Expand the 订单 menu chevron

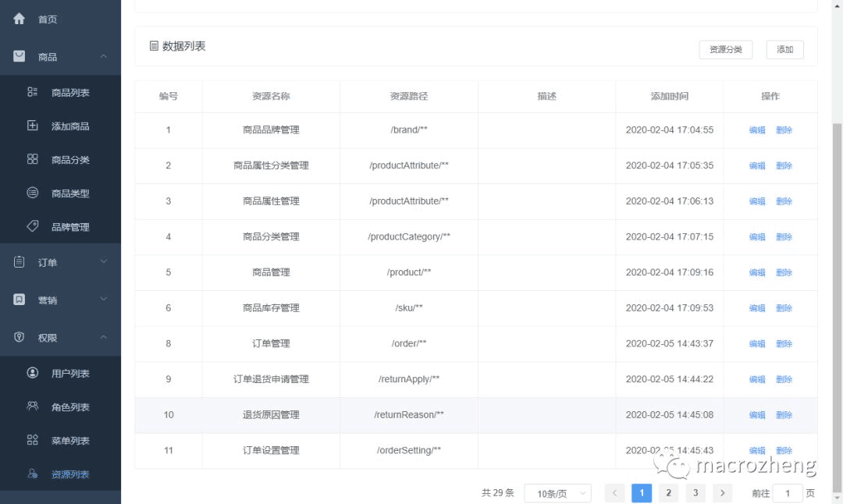pos(103,261)
